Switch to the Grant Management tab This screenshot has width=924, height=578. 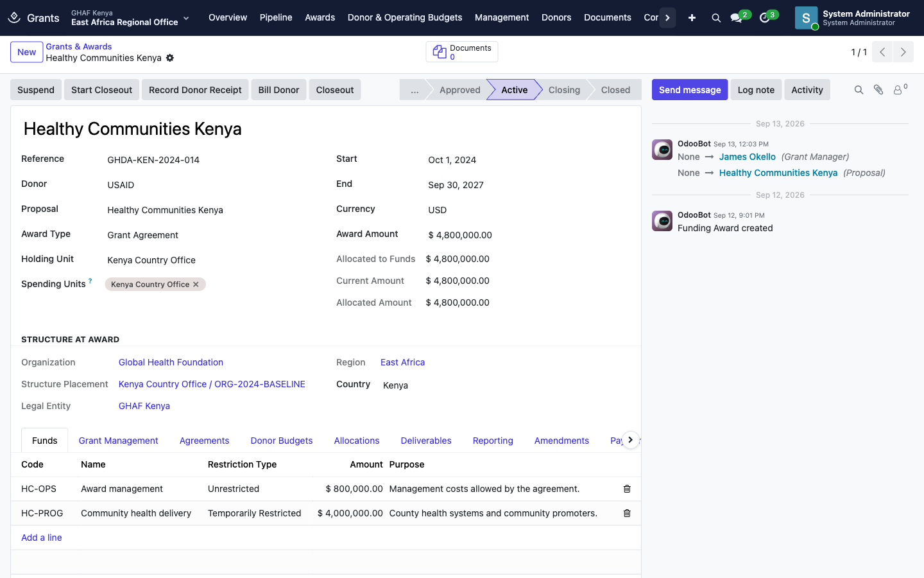click(x=119, y=441)
